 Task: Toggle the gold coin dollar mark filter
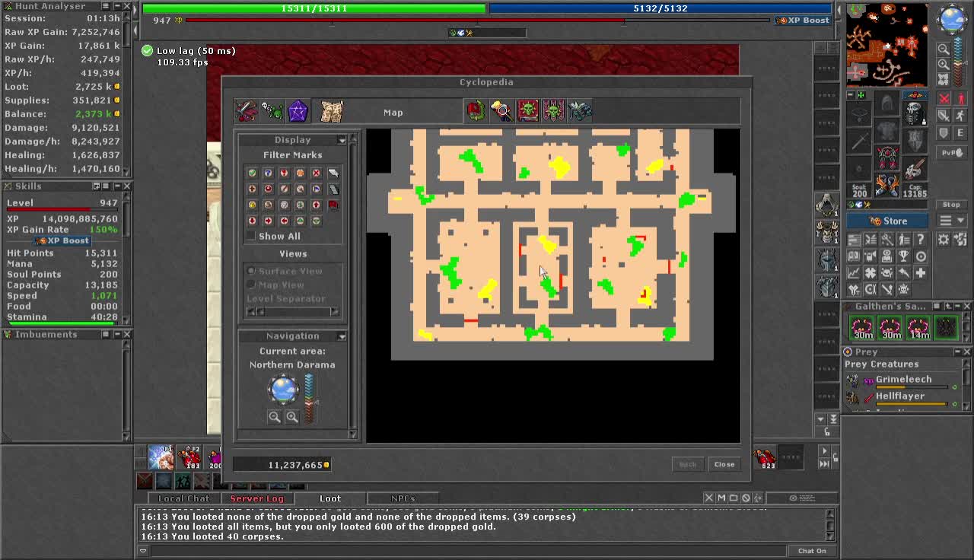tap(253, 205)
